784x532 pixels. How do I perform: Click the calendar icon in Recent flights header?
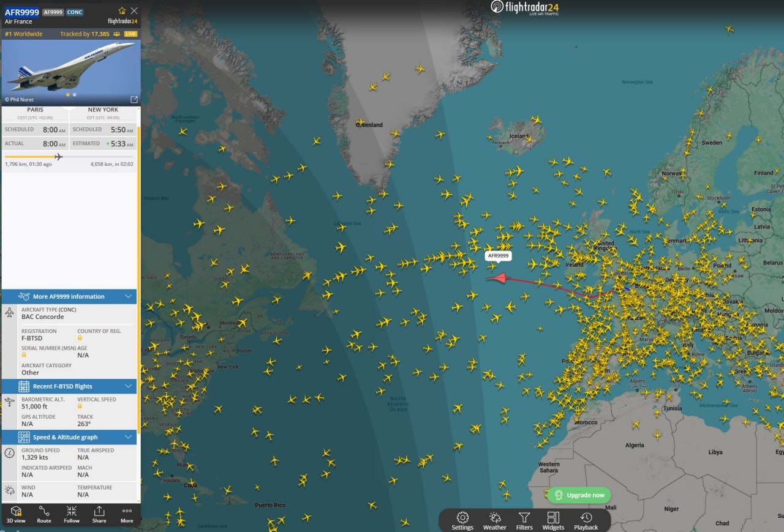[x=24, y=386]
